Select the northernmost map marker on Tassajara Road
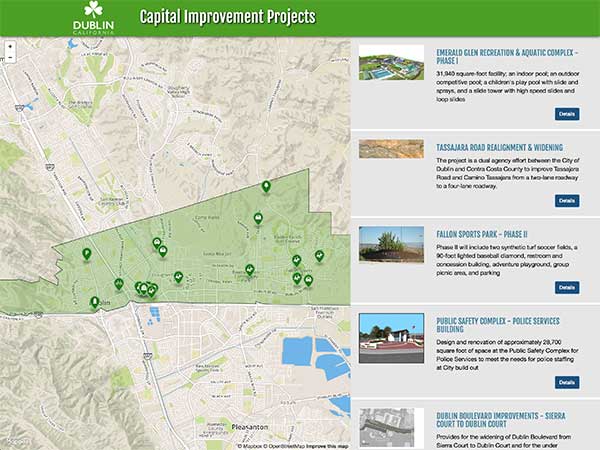This screenshot has height=450, width=600. point(266,186)
